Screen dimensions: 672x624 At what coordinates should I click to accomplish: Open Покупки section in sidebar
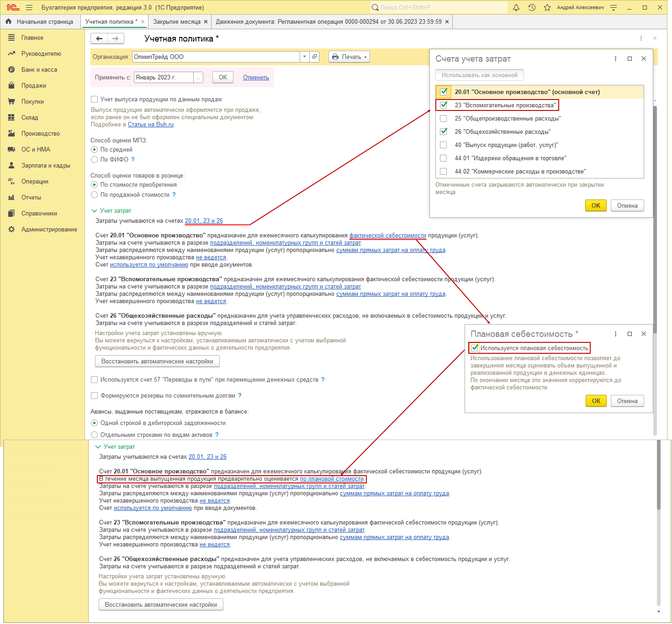[x=33, y=102]
